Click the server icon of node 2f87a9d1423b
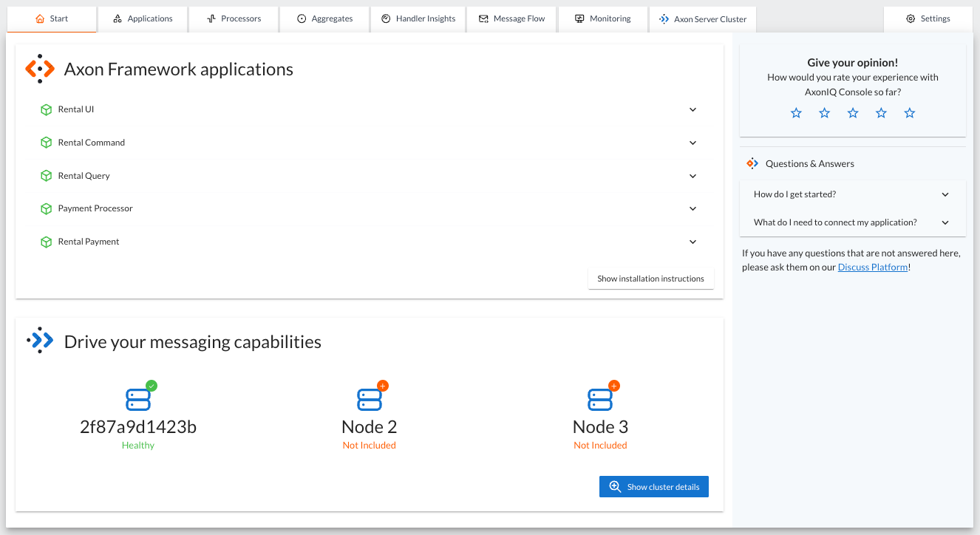The height and width of the screenshot is (535, 980). [138, 399]
